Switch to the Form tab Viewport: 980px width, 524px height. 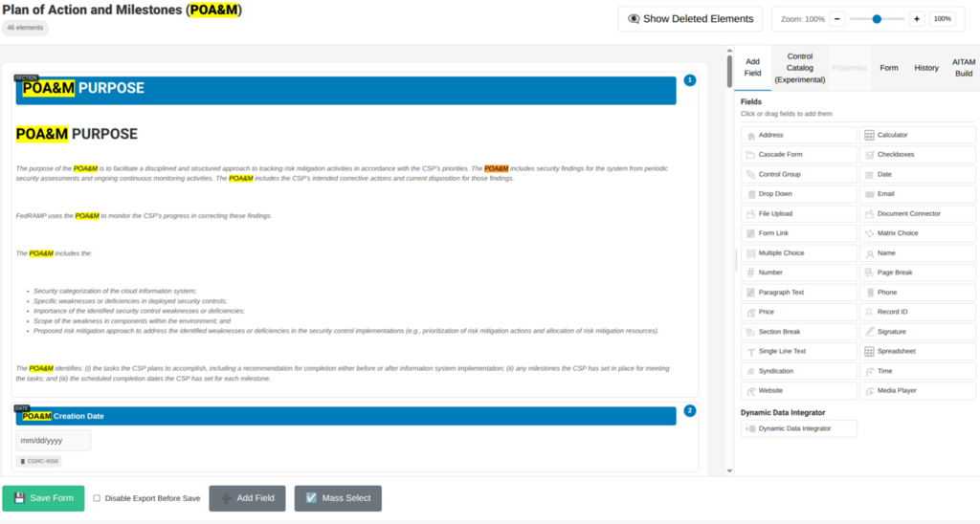(889, 68)
